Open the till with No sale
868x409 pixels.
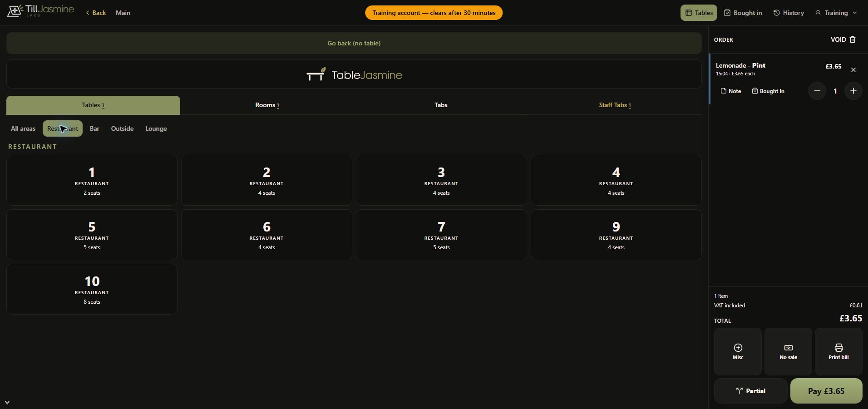(x=788, y=352)
